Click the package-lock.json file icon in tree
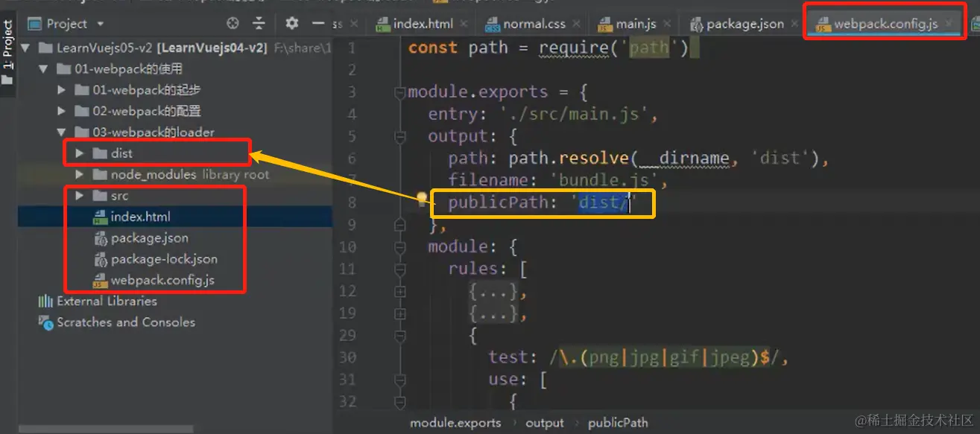This screenshot has width=980, height=434. click(x=100, y=260)
